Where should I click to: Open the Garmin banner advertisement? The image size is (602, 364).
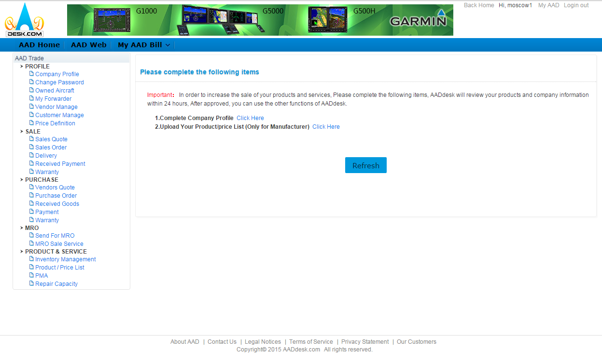[x=260, y=20]
